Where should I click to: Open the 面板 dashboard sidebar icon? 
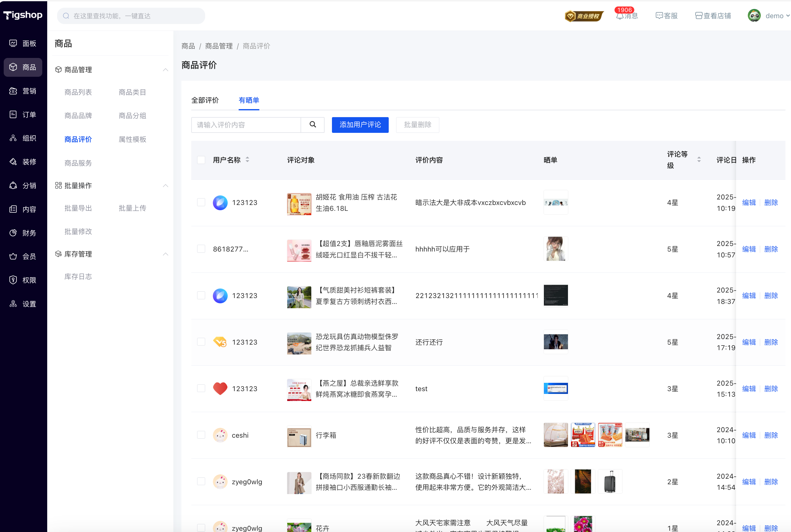point(13,43)
